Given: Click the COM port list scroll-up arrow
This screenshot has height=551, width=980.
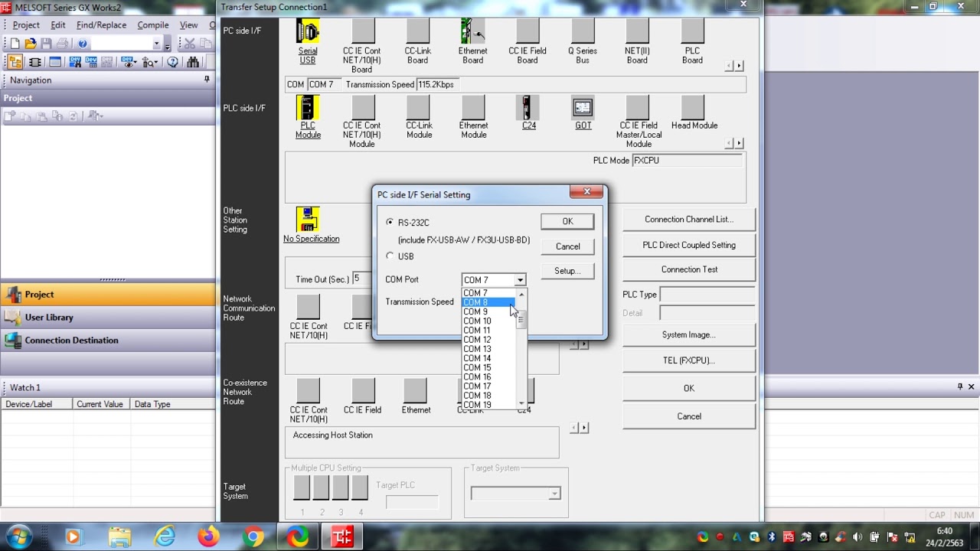Looking at the screenshot, I should [521, 294].
